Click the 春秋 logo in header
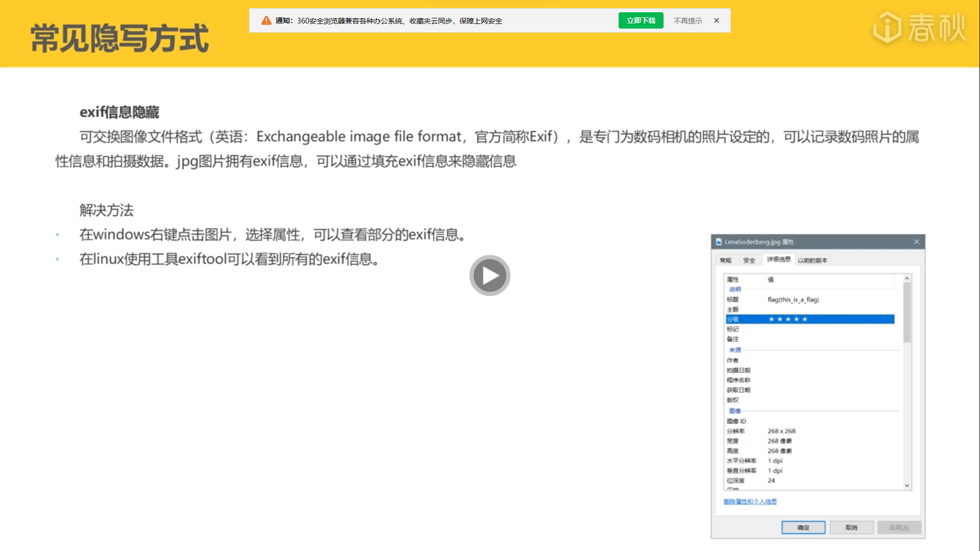The width and height of the screenshot is (980, 551). (920, 28)
